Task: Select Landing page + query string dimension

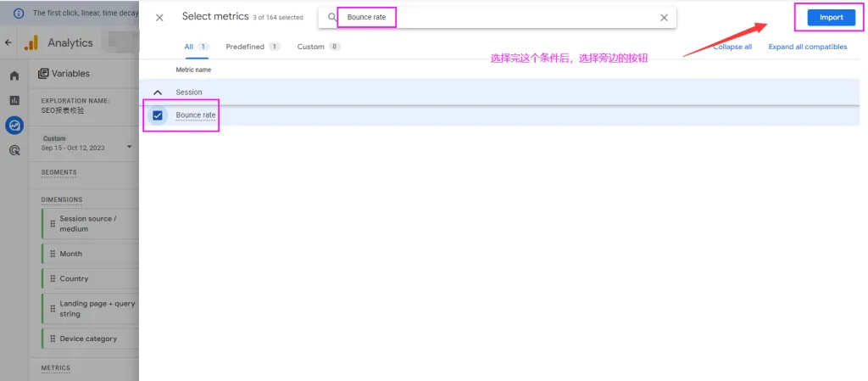Action: tap(90, 309)
